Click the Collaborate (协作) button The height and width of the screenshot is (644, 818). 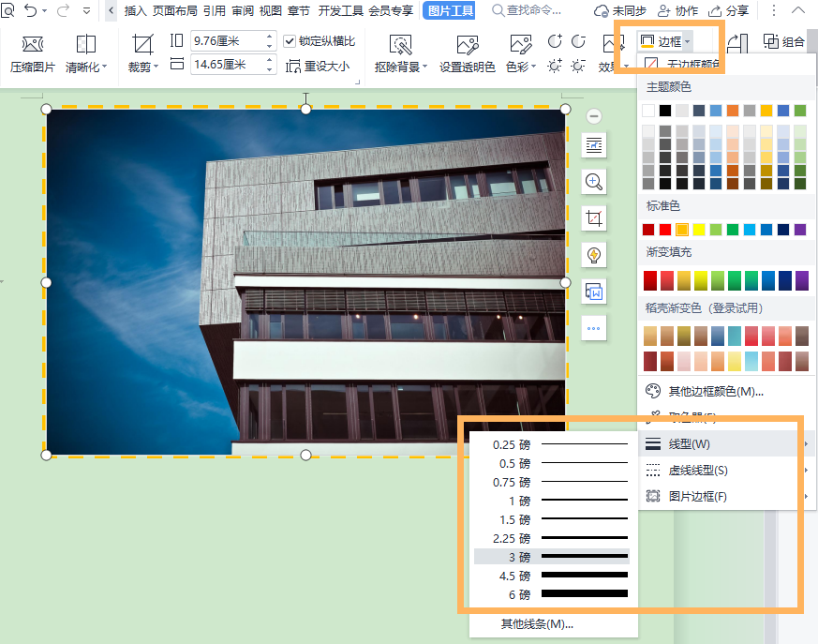click(x=677, y=10)
